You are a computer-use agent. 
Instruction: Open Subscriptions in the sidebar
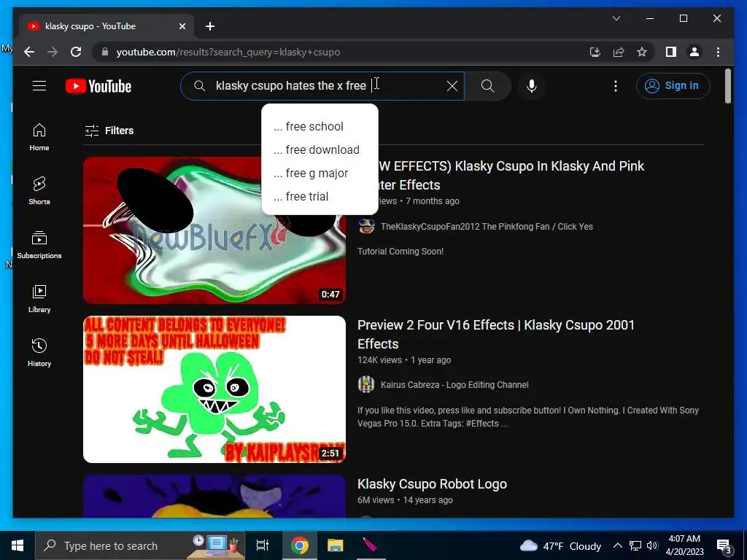point(39,245)
